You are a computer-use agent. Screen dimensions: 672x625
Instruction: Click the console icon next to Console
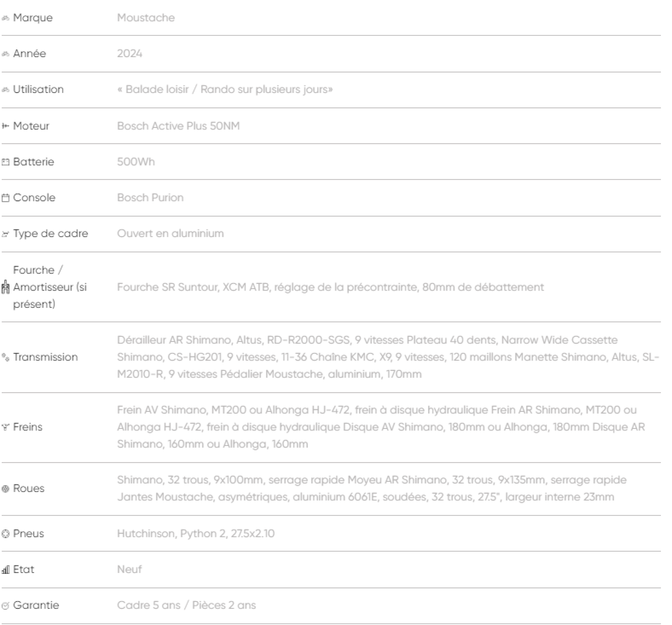pos(5,198)
